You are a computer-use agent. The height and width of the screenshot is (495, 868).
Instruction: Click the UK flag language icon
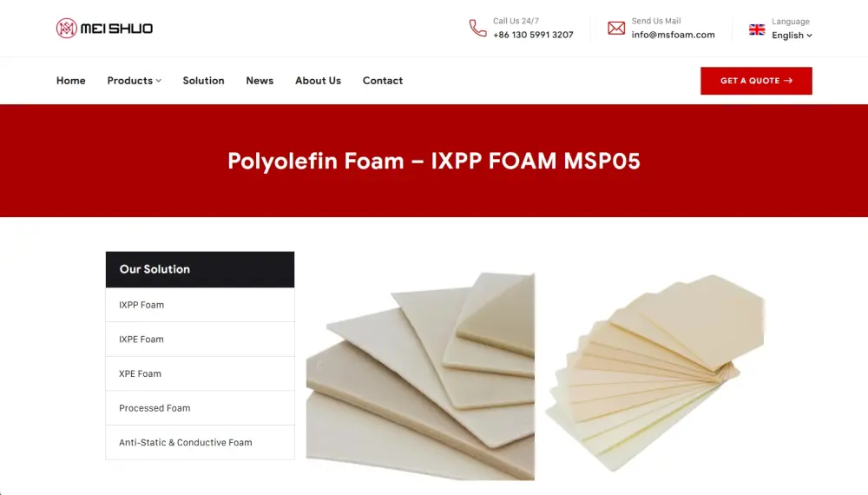757,30
